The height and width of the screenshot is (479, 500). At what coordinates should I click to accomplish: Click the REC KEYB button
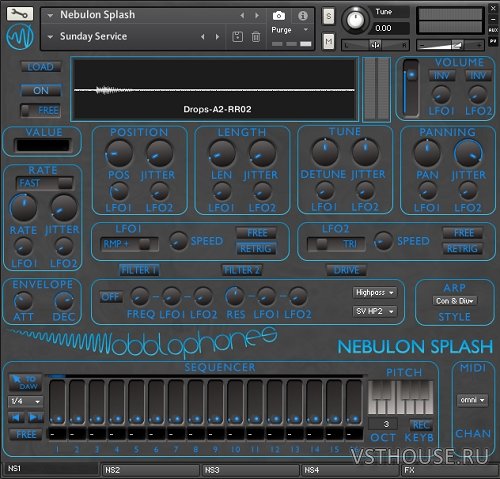(x=421, y=425)
